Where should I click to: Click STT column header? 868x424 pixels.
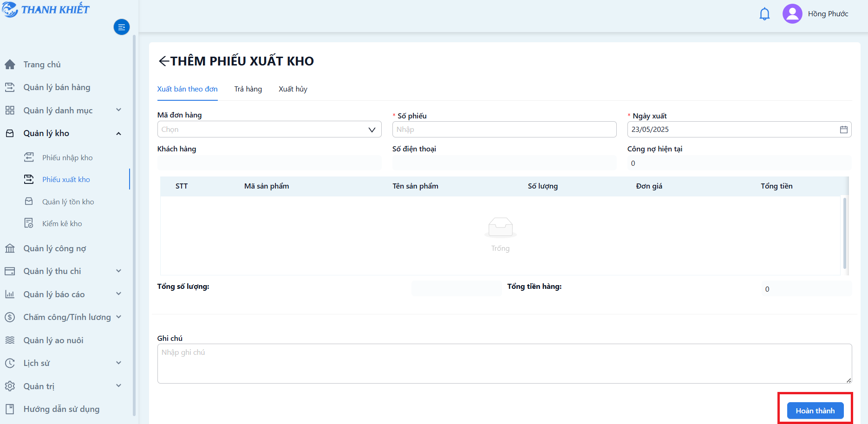(182, 186)
